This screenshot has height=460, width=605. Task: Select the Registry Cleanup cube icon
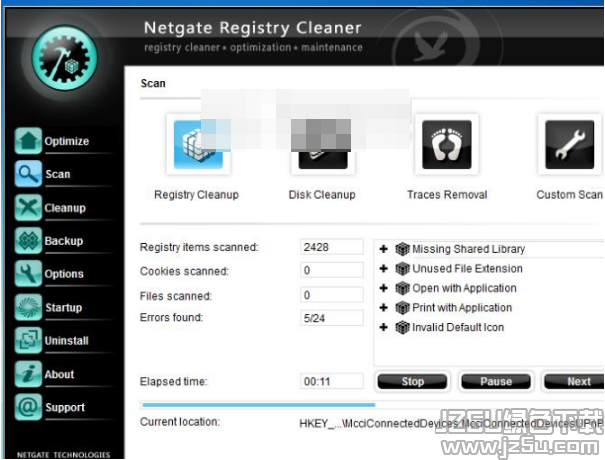[198, 144]
